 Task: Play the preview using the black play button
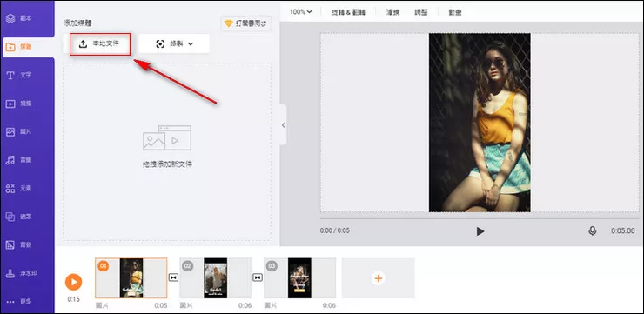point(480,231)
